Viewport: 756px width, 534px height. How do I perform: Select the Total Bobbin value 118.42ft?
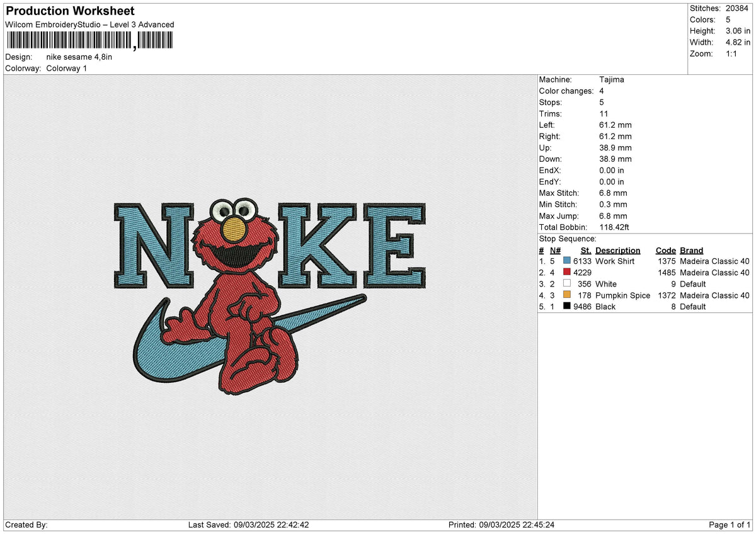(x=614, y=227)
